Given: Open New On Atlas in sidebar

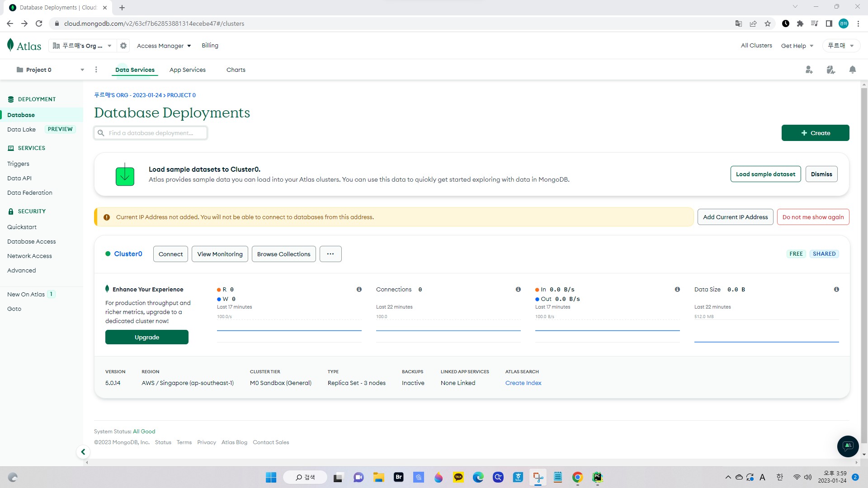Looking at the screenshot, I should pyautogui.click(x=26, y=294).
